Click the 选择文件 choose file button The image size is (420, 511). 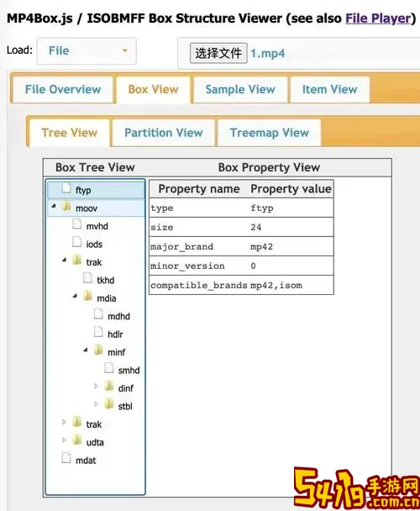point(218,53)
